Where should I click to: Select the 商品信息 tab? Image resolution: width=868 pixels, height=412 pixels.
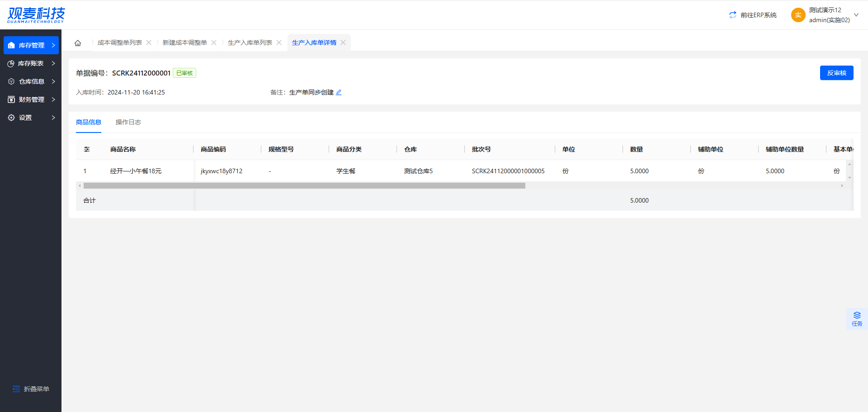89,122
